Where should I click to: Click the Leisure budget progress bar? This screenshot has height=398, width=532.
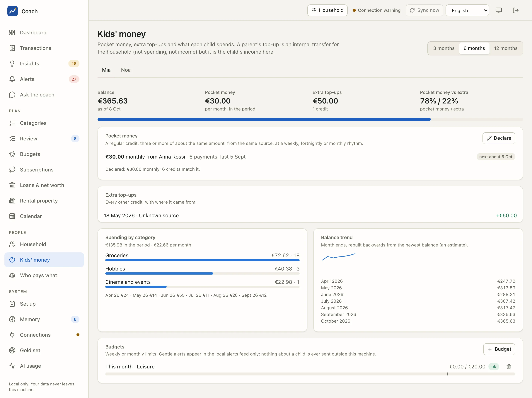(x=310, y=374)
